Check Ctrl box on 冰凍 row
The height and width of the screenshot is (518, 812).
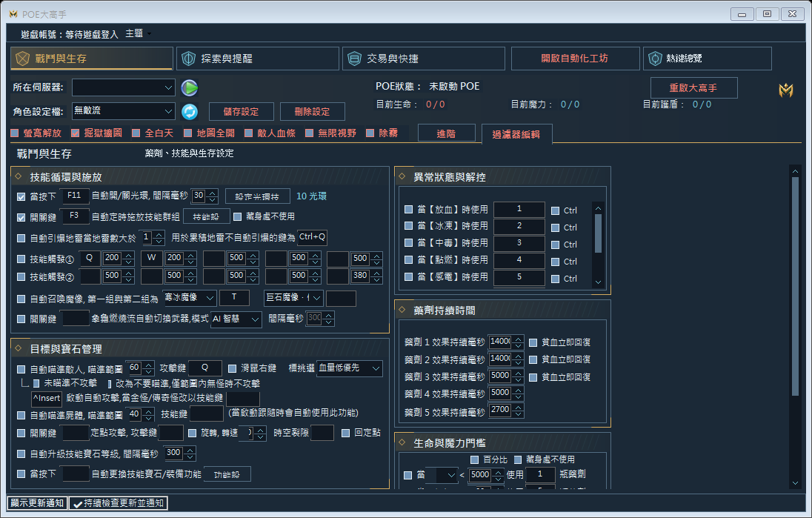(x=555, y=228)
